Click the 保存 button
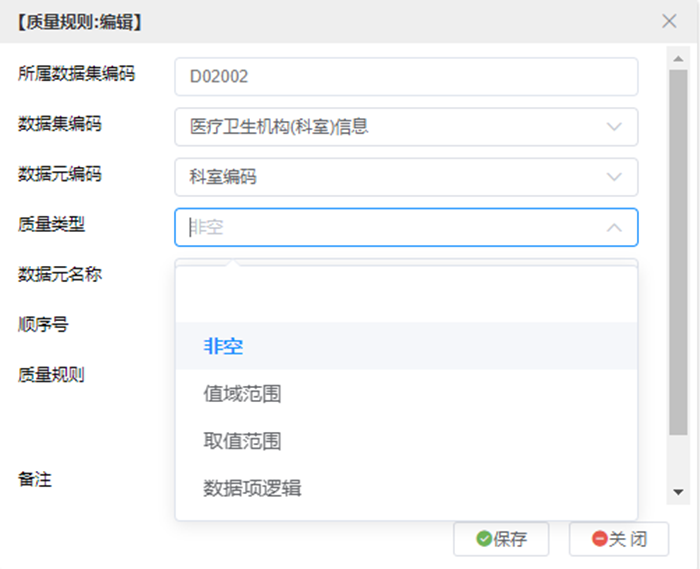 pos(501,539)
